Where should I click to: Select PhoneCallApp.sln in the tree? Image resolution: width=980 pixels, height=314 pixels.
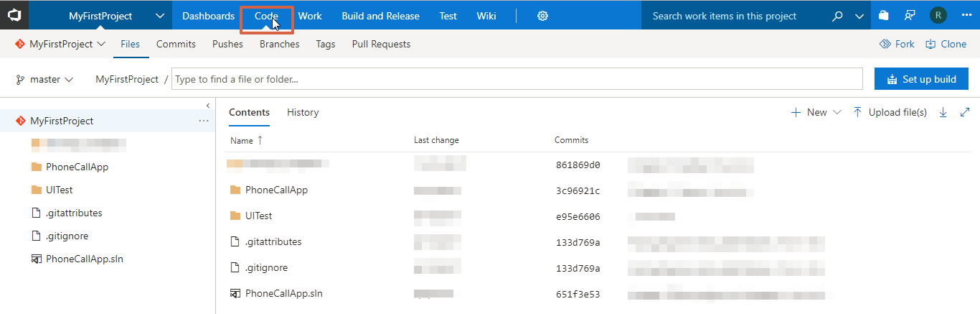click(x=85, y=259)
